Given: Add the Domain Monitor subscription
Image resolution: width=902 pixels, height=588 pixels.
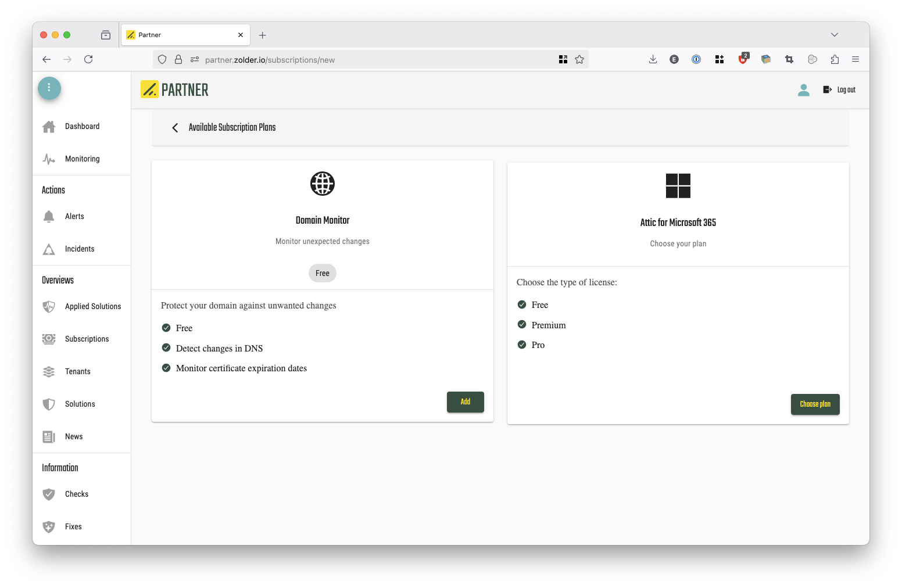Looking at the screenshot, I should (x=465, y=402).
